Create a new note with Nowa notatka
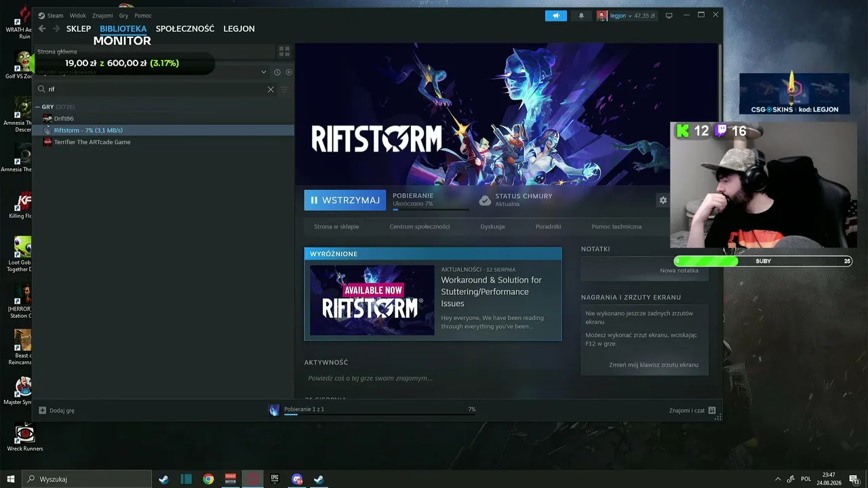 pos(679,270)
